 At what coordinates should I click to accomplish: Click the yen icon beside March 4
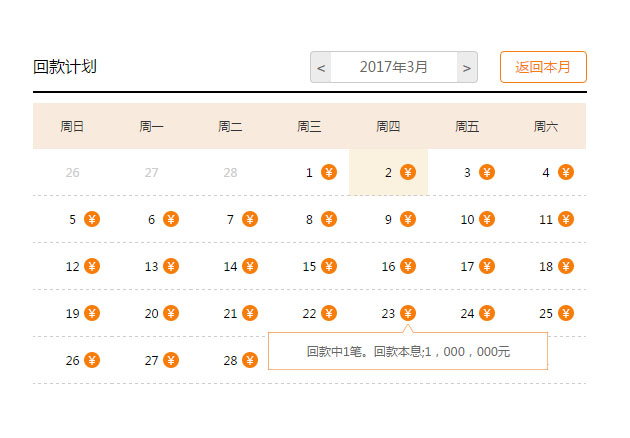(x=566, y=172)
